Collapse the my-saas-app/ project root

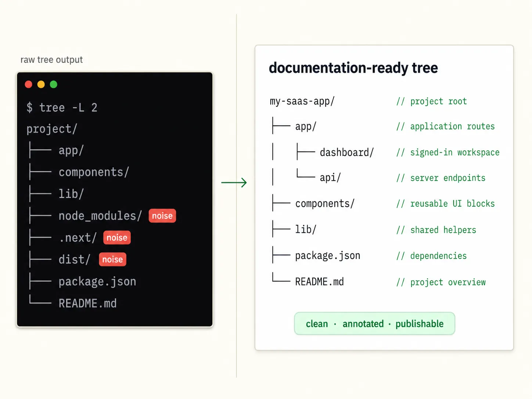301,101
